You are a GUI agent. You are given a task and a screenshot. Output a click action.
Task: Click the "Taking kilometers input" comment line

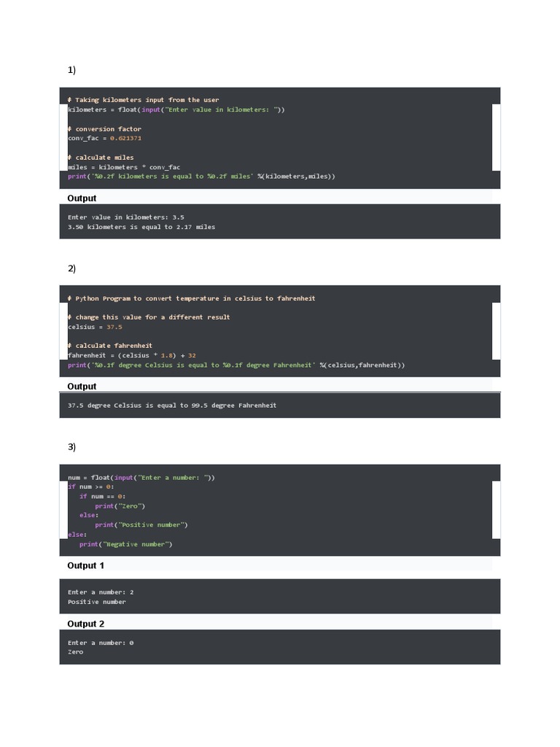click(x=143, y=100)
